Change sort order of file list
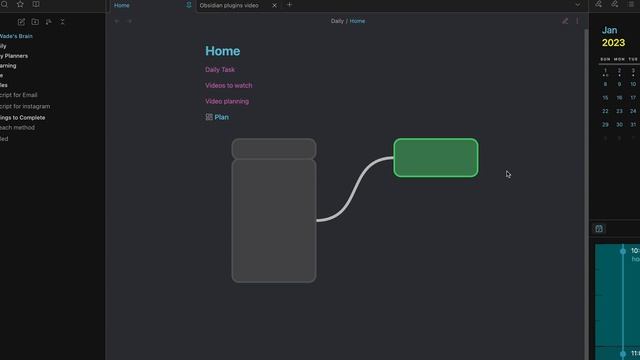 (49, 22)
